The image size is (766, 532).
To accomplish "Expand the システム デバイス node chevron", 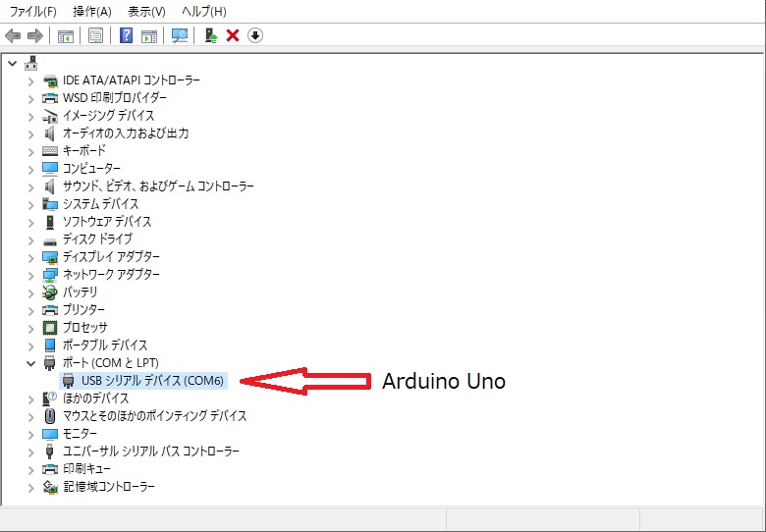I will click(31, 204).
